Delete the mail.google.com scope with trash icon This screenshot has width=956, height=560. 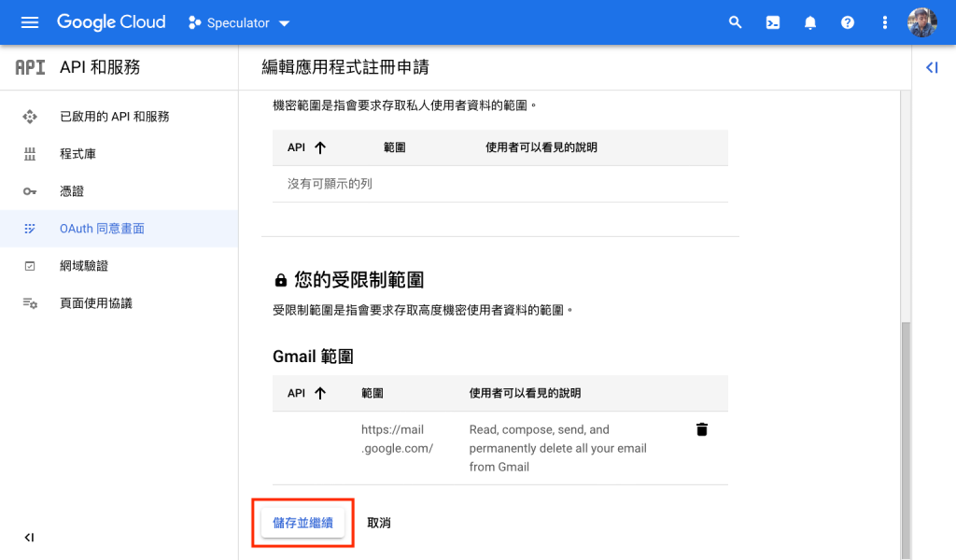(x=702, y=429)
